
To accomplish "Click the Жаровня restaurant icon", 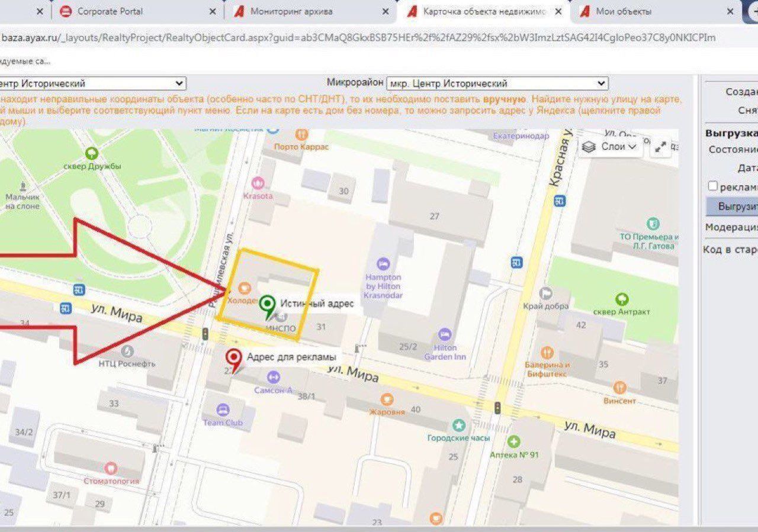I will [387, 399].
